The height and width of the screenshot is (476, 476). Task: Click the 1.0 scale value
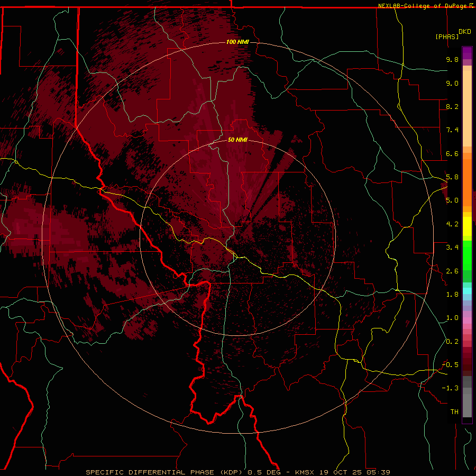pos(452,318)
